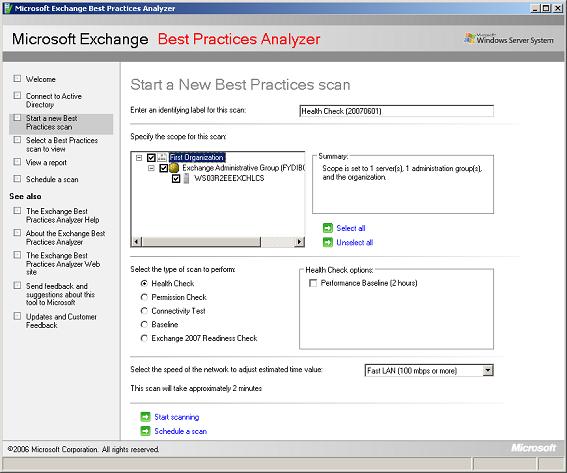
Task: Open the network speed dropdown arrow
Action: click(488, 370)
